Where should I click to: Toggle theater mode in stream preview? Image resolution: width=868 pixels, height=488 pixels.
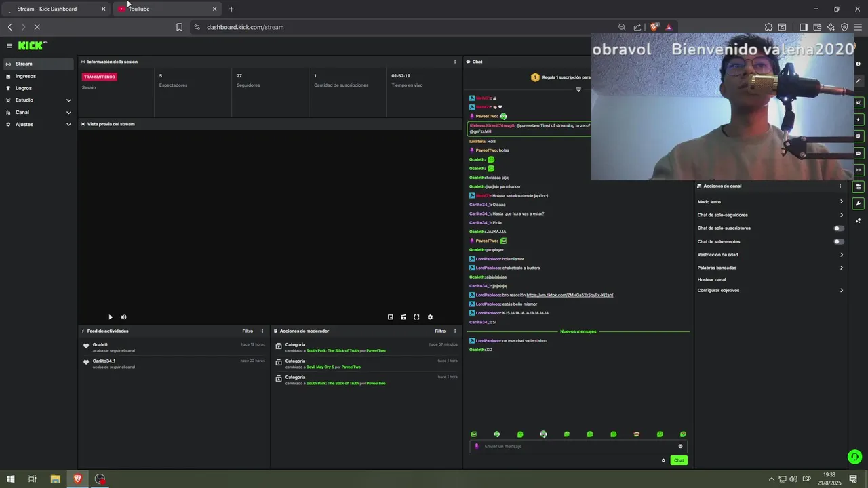(403, 317)
